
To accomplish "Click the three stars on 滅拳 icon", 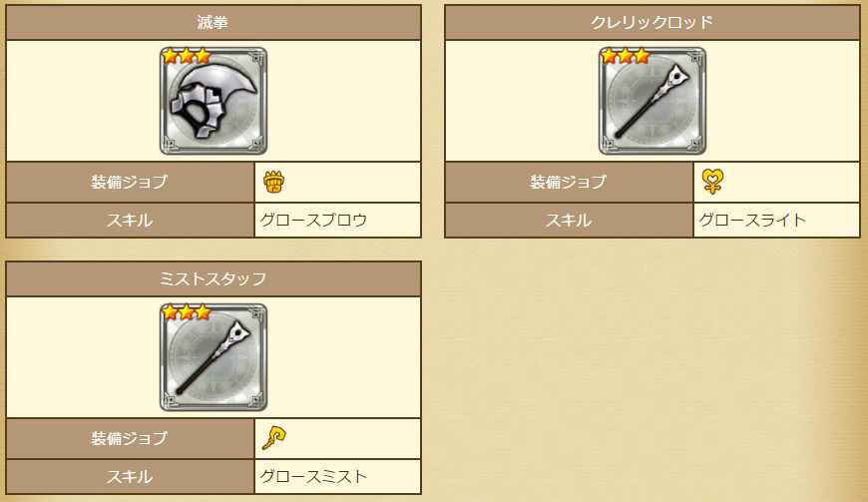I will (x=186, y=56).
